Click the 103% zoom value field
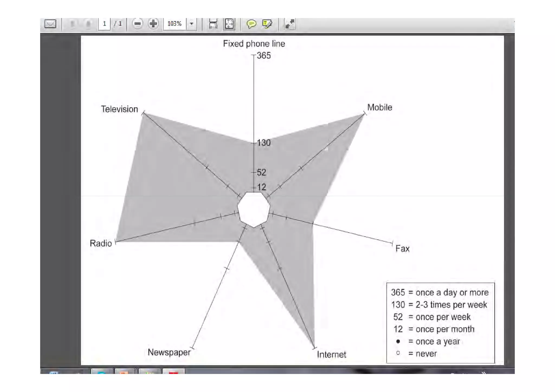The image size is (555, 392). (x=175, y=24)
